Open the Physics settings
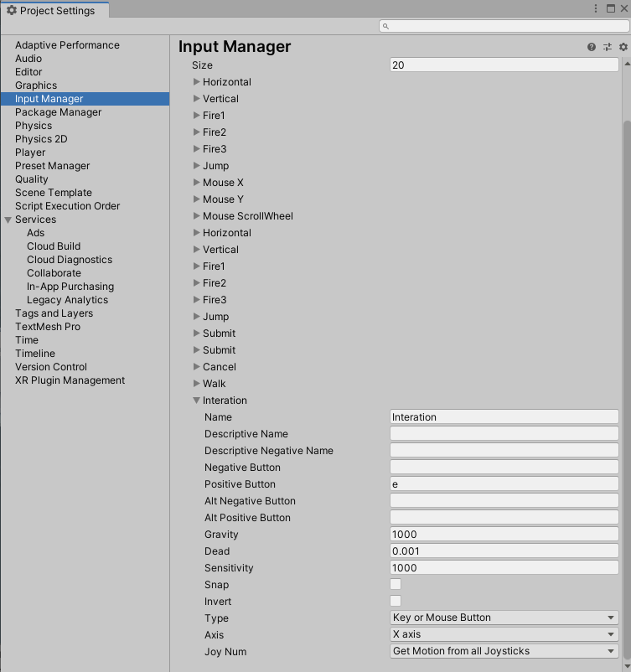This screenshot has width=631, height=672. (34, 126)
